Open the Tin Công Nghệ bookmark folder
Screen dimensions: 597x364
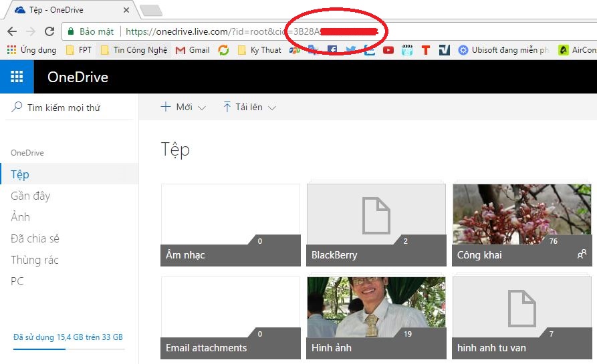coord(134,50)
